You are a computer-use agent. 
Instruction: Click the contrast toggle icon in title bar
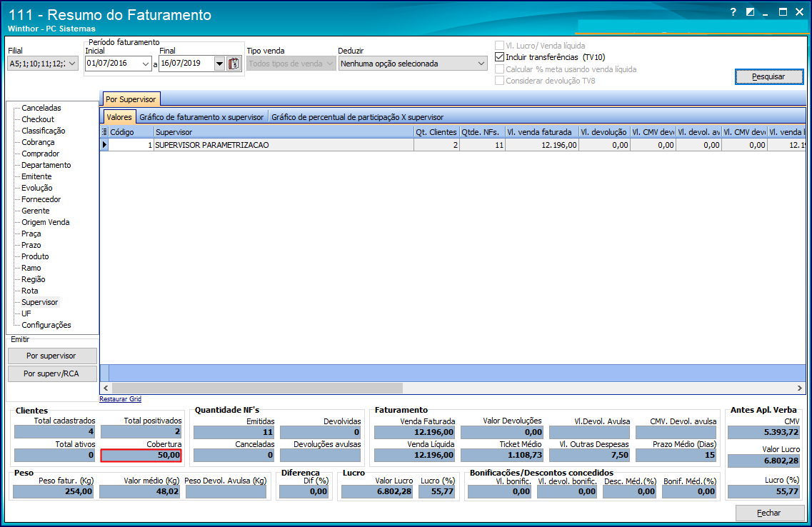tap(750, 12)
